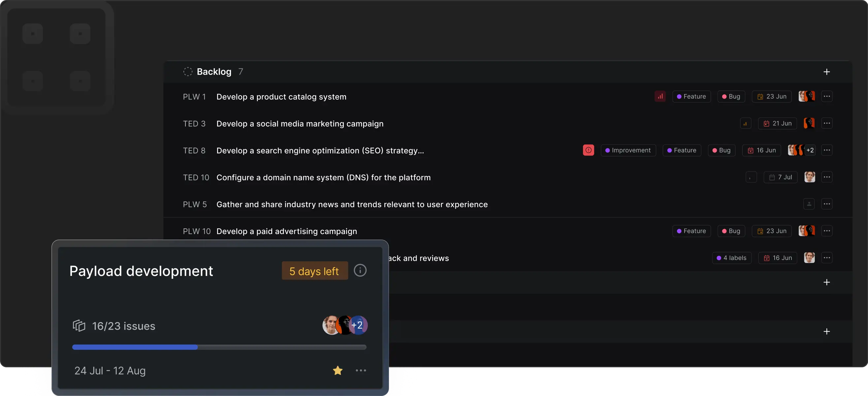868x396 pixels.
Task: Click the info icon on Payload development card
Action: [360, 270]
